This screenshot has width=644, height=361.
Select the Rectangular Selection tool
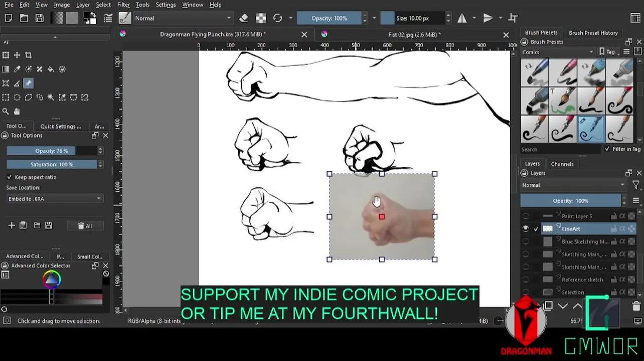pos(6,97)
